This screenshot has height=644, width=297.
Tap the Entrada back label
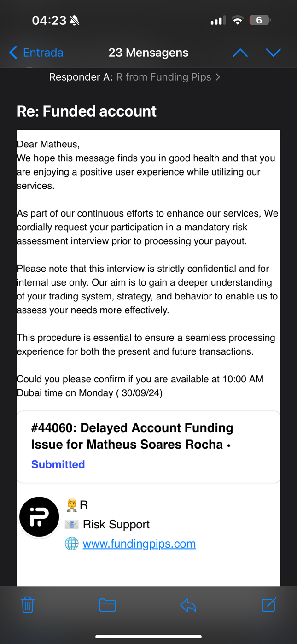tap(43, 53)
